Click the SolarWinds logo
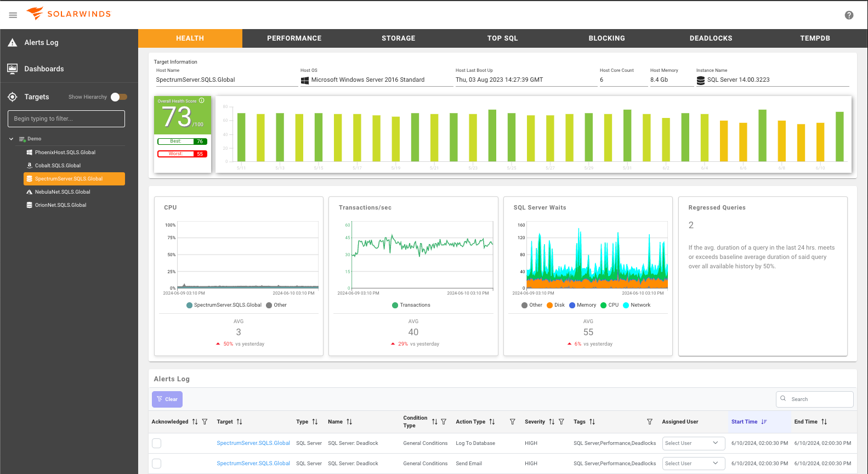868x474 pixels. pyautogui.click(x=69, y=14)
